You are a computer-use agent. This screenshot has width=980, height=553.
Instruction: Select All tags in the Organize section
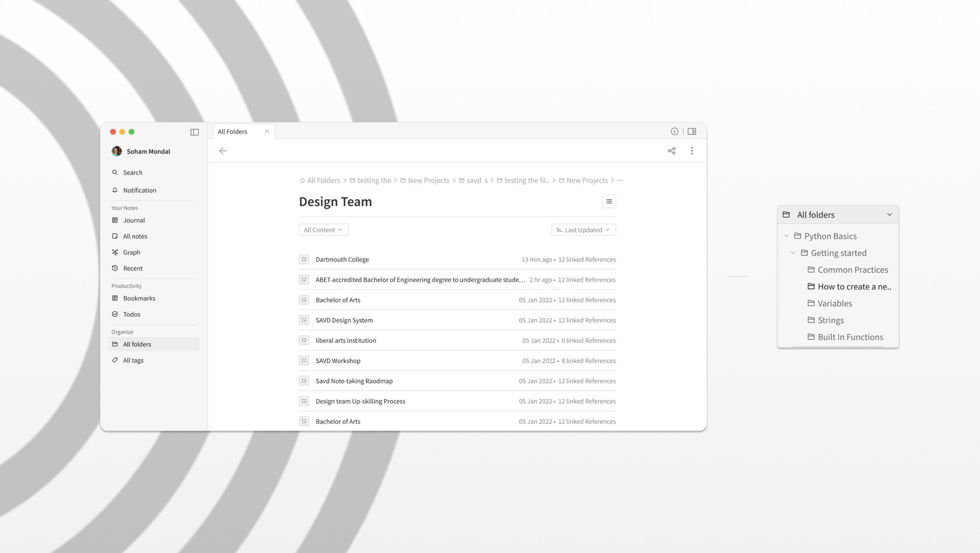tap(133, 360)
